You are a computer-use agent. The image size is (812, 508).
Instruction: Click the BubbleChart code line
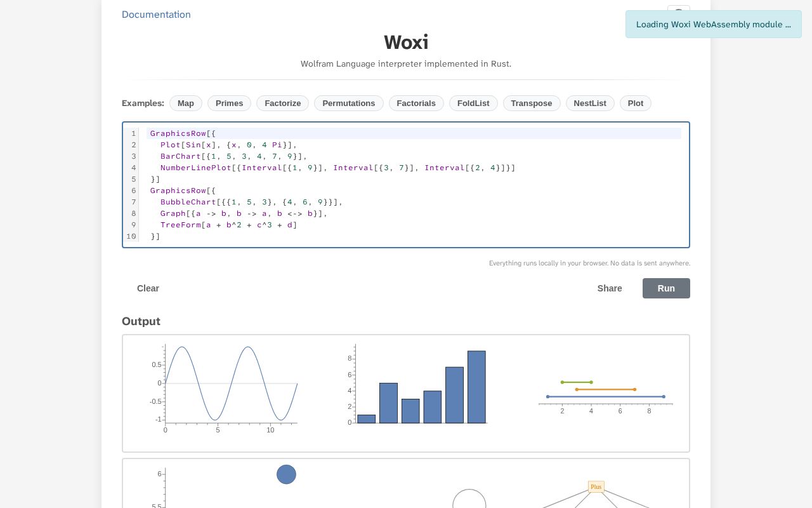click(x=414, y=202)
